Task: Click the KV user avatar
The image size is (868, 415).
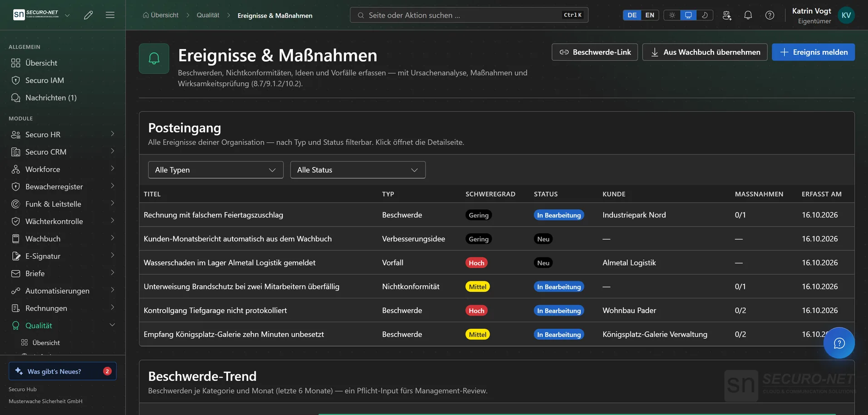Action: [x=846, y=15]
